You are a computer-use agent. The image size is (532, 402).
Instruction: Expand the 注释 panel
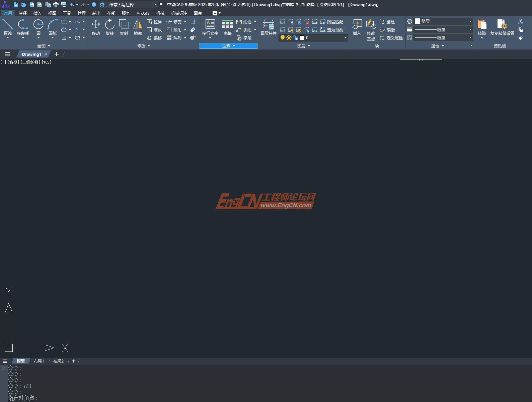pos(229,46)
